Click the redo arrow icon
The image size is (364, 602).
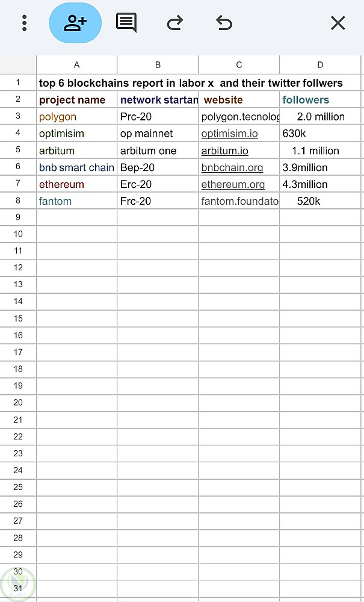(175, 23)
